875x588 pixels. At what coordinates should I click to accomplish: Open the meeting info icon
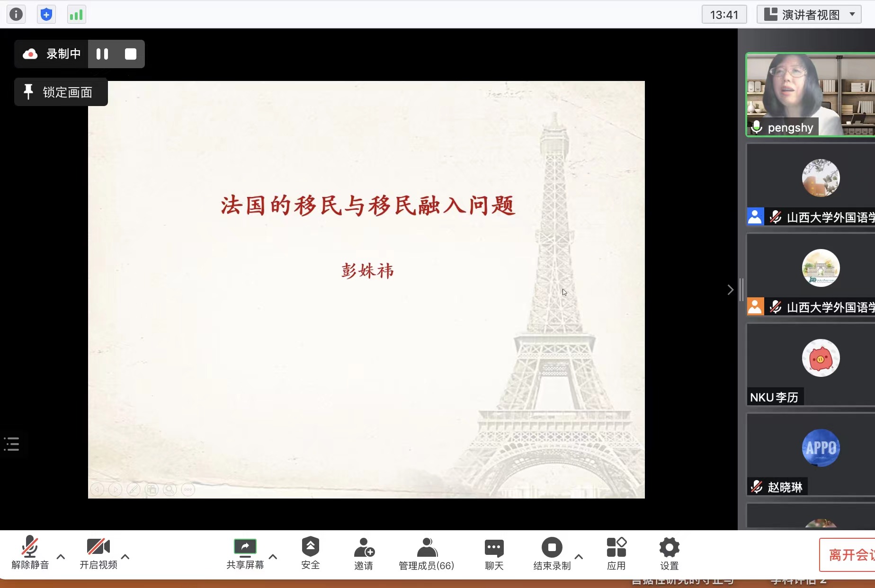(x=16, y=15)
